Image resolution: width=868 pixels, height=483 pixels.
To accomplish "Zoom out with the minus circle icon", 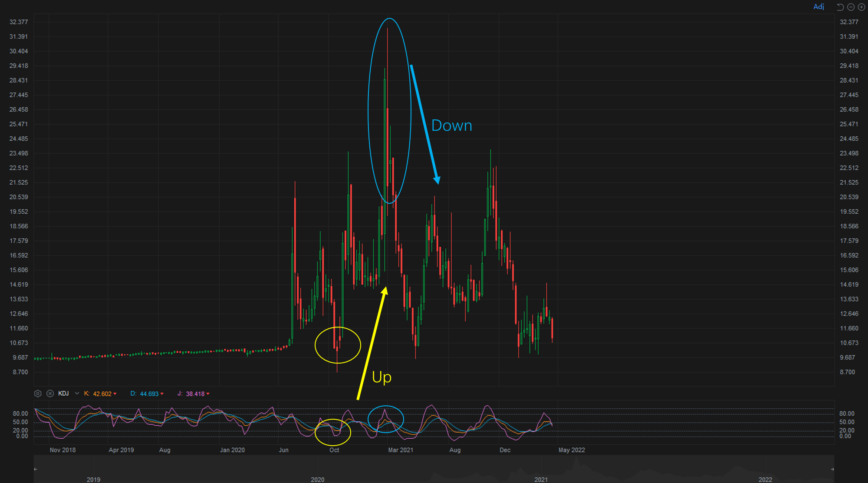I will [851, 7].
